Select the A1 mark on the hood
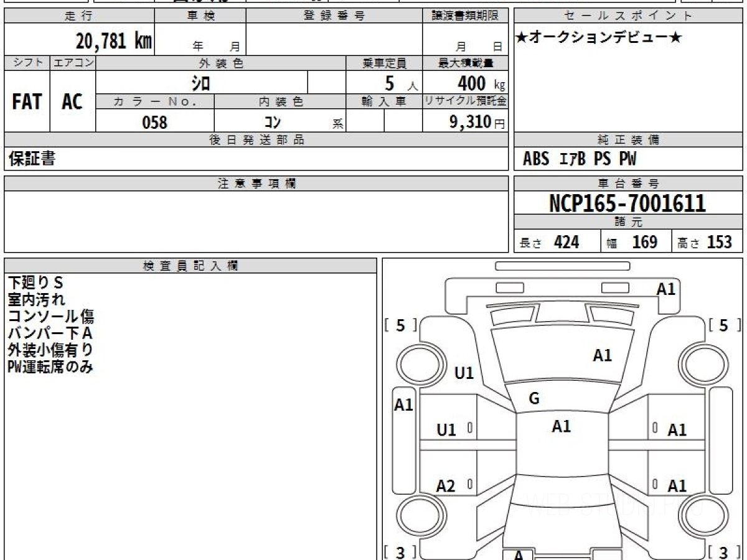Viewport: 747px width, 560px height. [602, 356]
